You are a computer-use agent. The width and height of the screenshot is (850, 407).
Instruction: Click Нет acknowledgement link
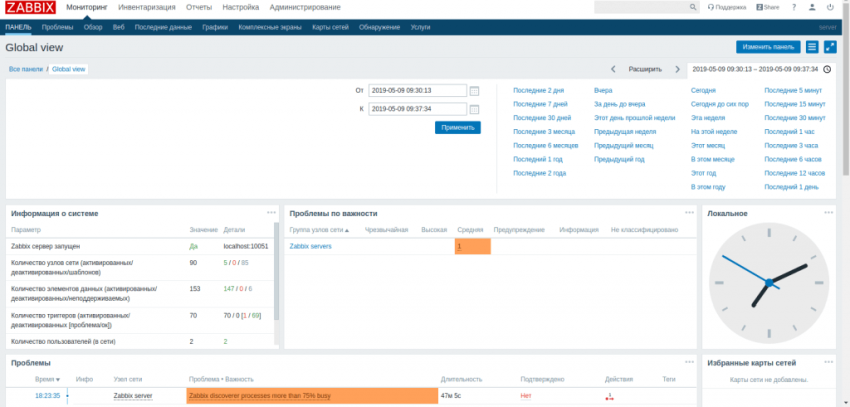tap(526, 396)
